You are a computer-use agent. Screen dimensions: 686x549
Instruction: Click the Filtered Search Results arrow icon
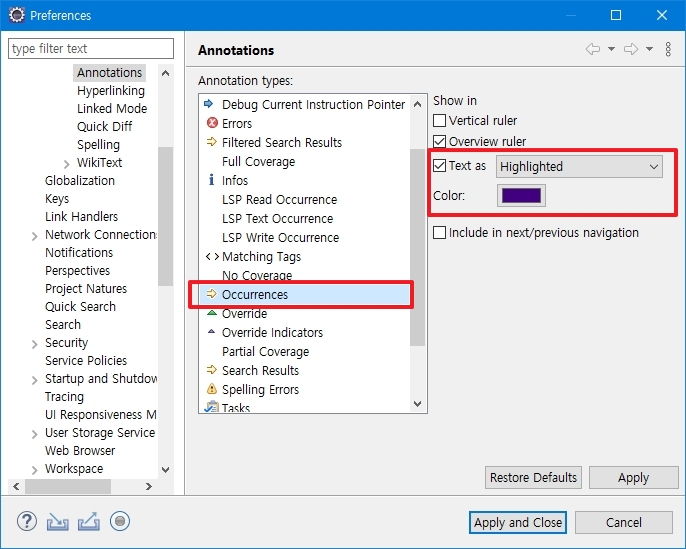[x=212, y=142]
